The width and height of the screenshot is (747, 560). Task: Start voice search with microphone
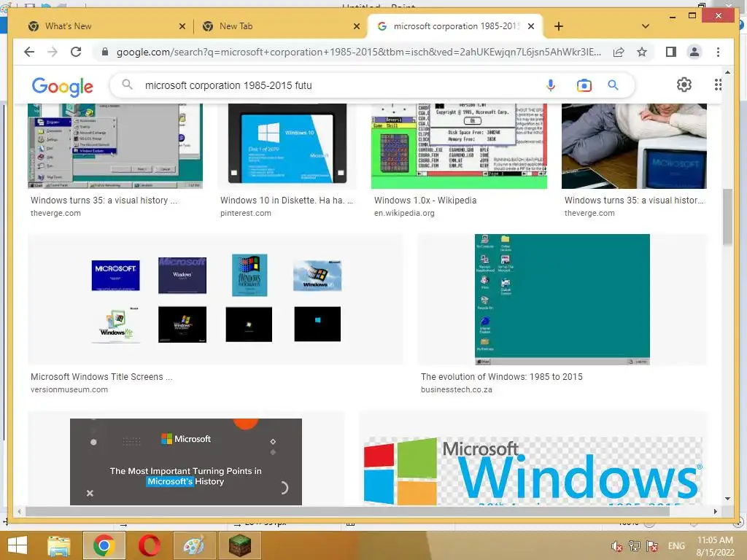(551, 85)
